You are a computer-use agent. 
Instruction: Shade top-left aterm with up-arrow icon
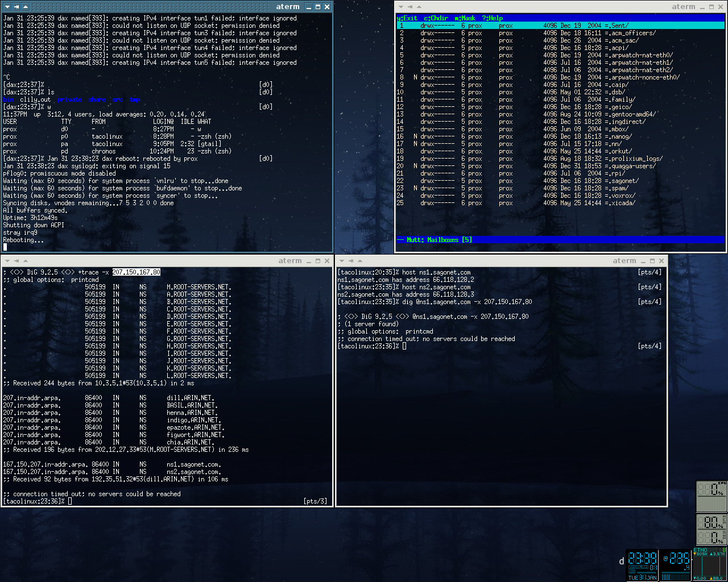click(25, 7)
